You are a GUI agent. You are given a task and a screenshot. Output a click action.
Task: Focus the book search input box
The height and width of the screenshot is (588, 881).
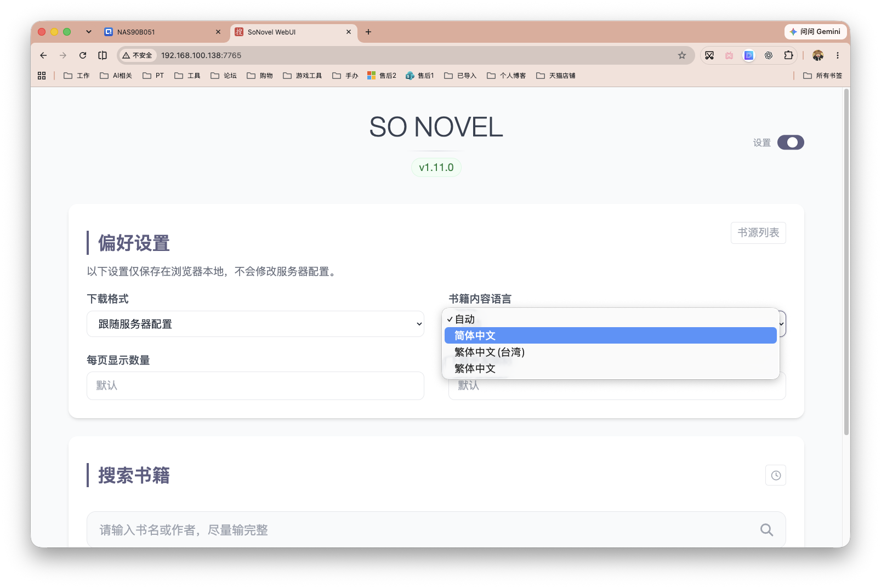[436, 529]
